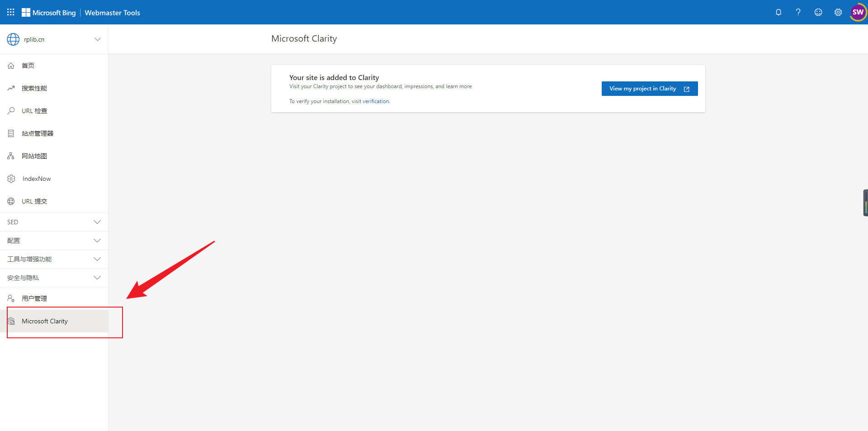Expand the 配置 section
Screen dimensions: 868x431
pos(54,241)
